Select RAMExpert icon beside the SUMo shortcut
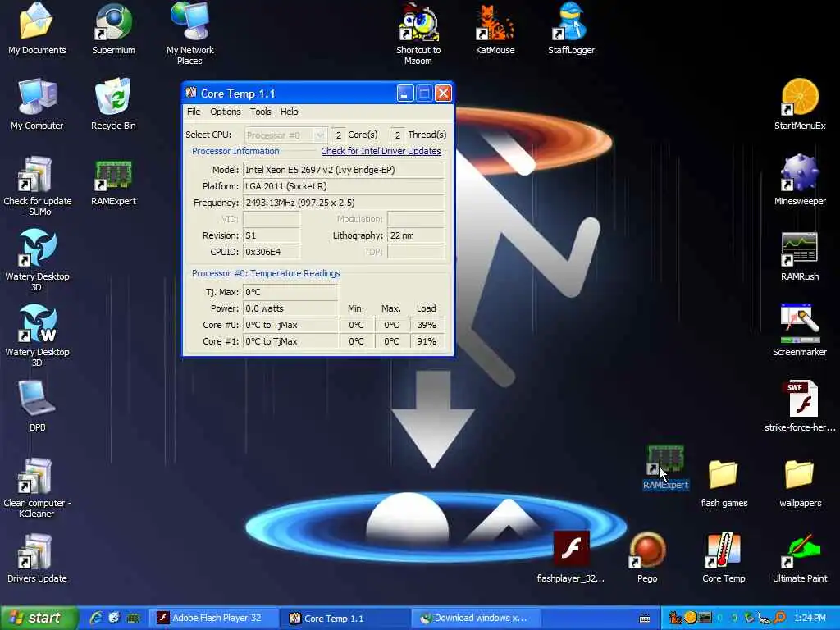840x630 pixels. (x=113, y=182)
